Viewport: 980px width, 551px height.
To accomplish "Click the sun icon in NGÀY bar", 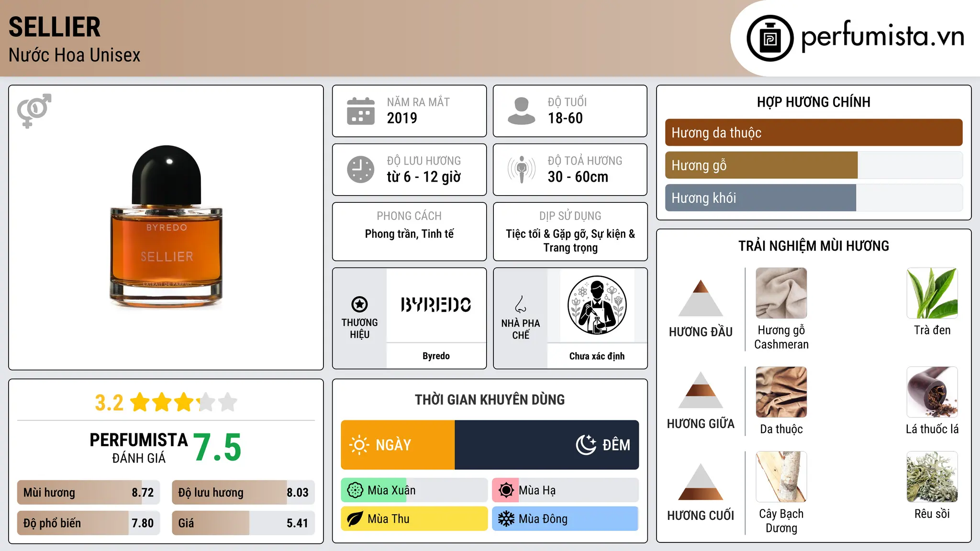I will tap(359, 445).
